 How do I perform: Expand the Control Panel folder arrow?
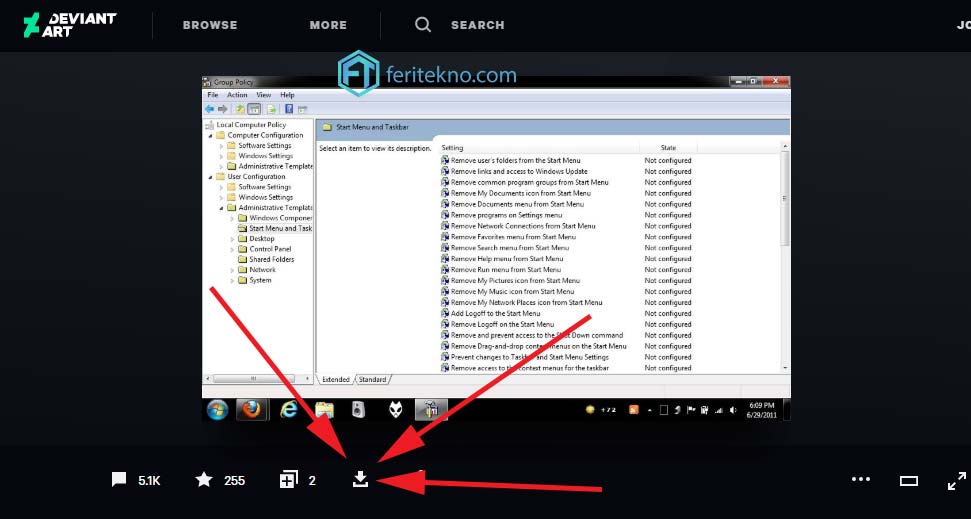(232, 249)
